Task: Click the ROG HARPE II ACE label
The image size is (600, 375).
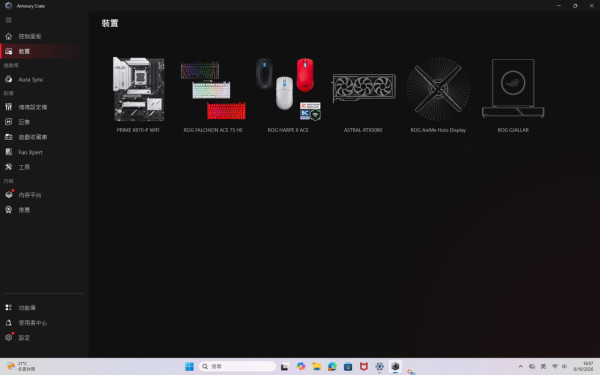Action: [x=288, y=130]
